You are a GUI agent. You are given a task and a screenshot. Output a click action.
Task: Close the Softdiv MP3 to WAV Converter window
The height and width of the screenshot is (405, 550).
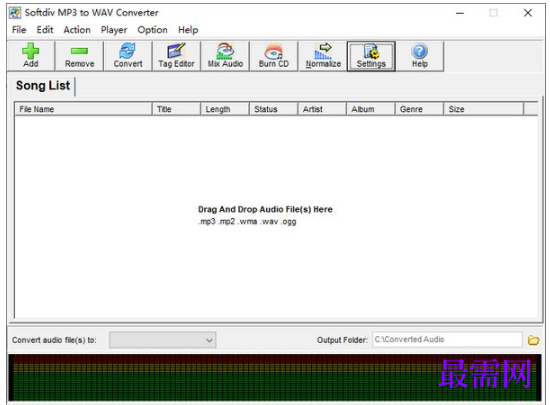click(528, 13)
